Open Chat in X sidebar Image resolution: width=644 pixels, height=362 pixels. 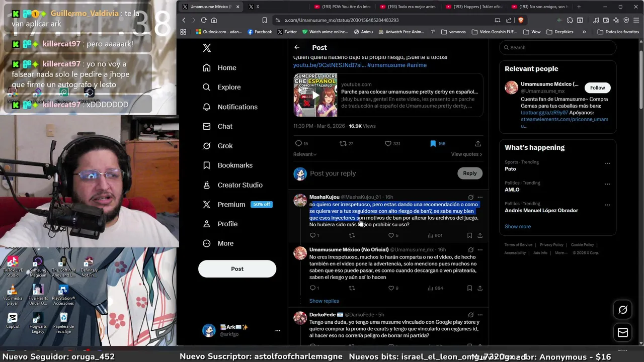pyautogui.click(x=217, y=126)
